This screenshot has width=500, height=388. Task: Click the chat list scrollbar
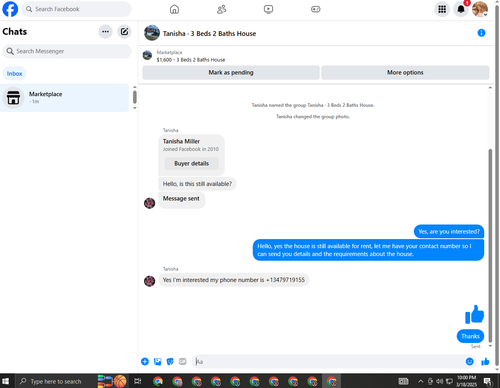tap(135, 97)
